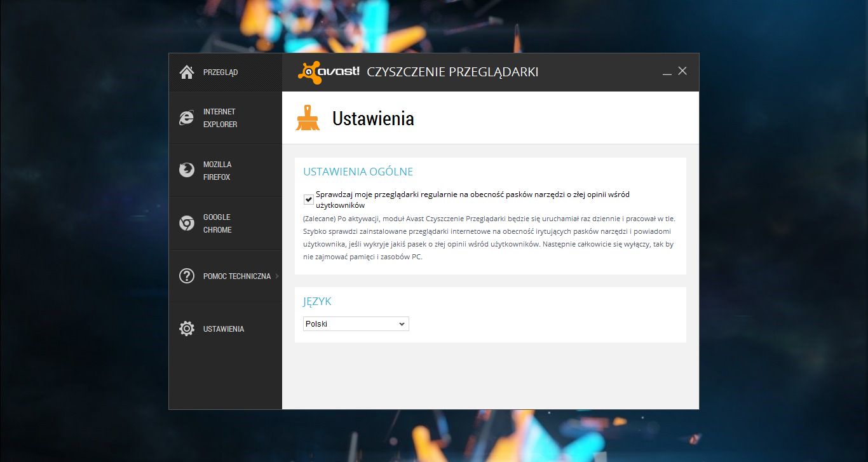The image size is (868, 462).
Task: Click the 'USTAWIENIA OGÓLNE' section heading
Action: (358, 172)
